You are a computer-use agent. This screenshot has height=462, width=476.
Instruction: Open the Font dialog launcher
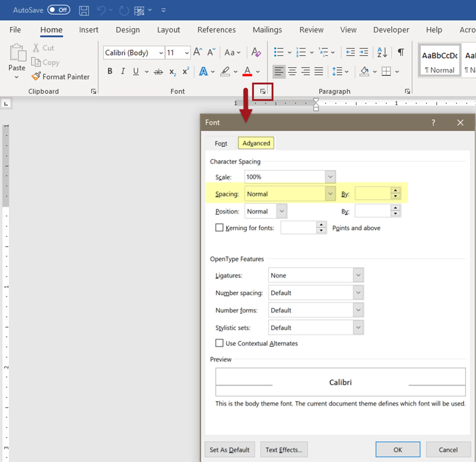click(x=263, y=91)
